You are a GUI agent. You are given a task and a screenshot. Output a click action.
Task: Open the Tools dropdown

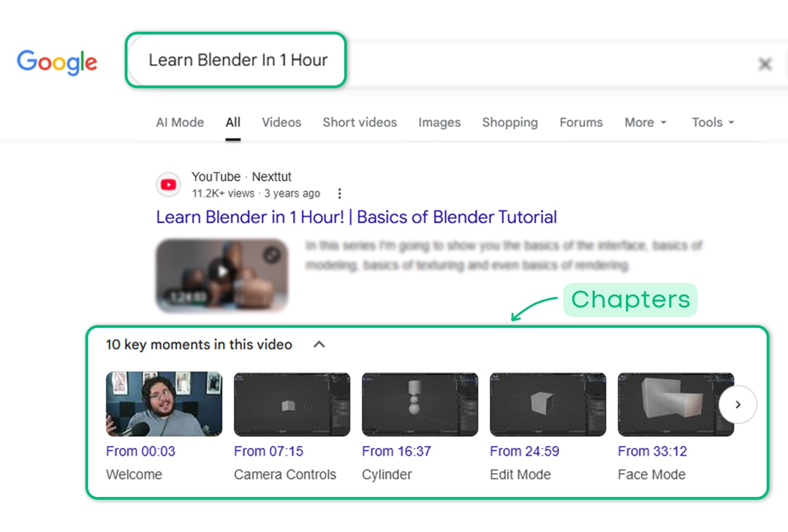712,122
